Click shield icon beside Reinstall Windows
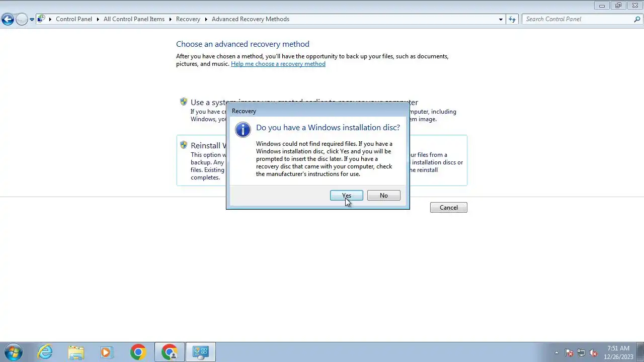This screenshot has height=362, width=644. [184, 145]
